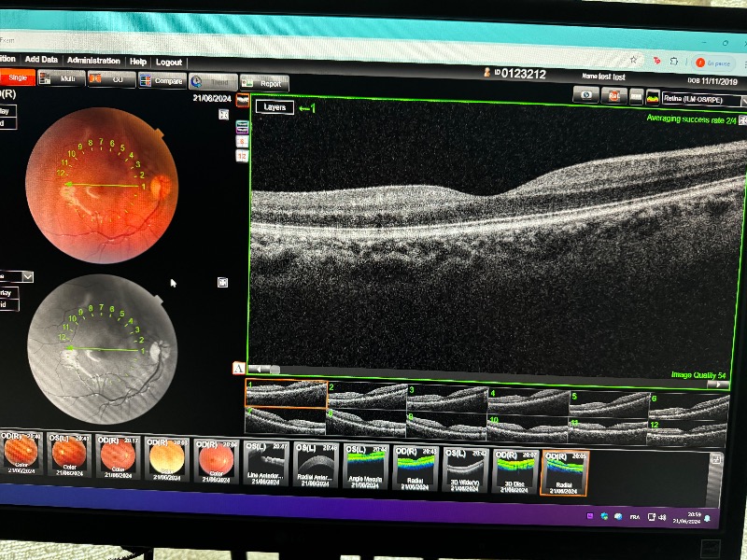Click the Averaging success rate 2/4 label
This screenshot has height=560, width=747.
pyautogui.click(x=691, y=119)
